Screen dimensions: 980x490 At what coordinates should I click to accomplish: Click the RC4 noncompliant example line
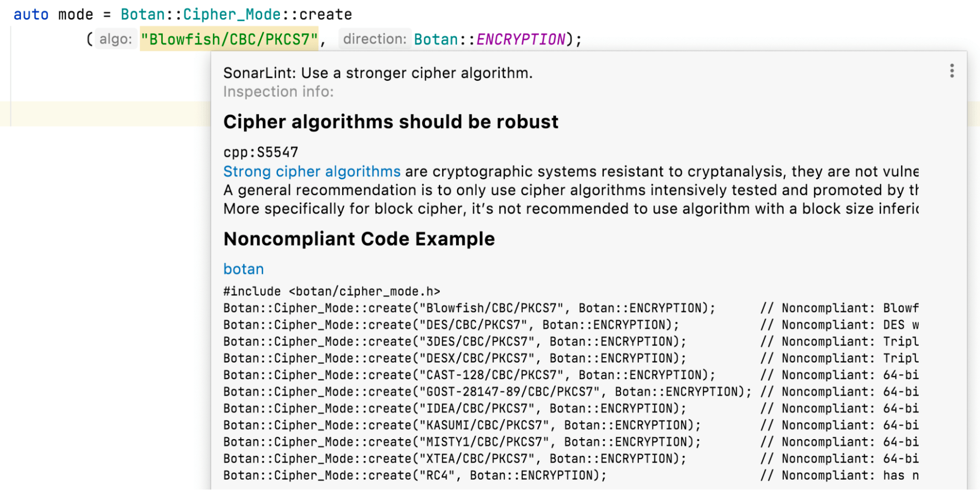415,475
